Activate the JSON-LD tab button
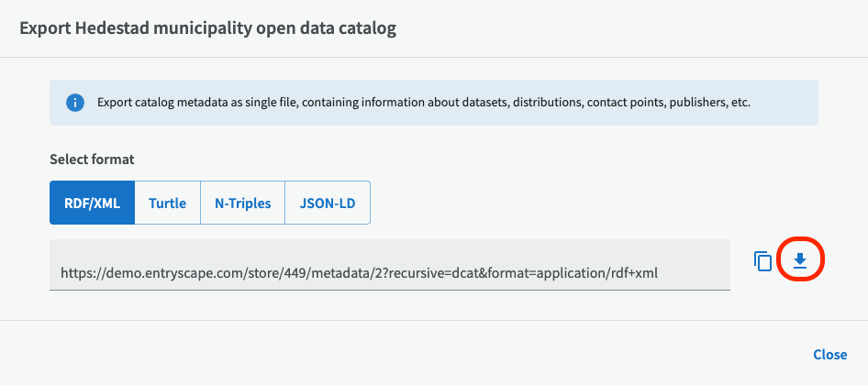868x385 pixels. [x=328, y=203]
